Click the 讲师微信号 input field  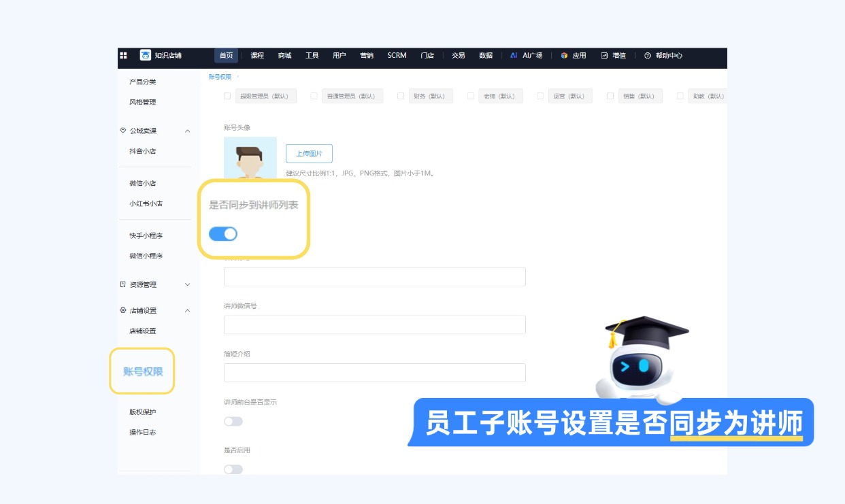point(375,324)
